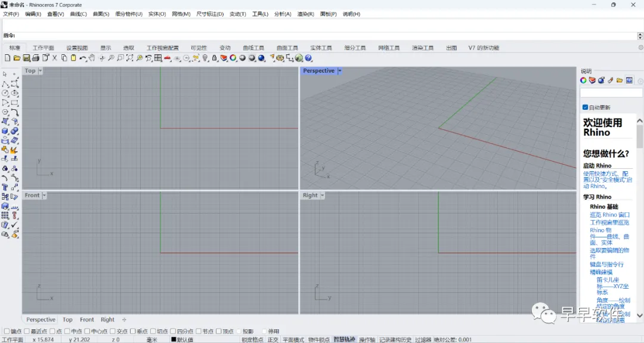
Task: Select the Box solid tool in sidebar
Action: point(5,131)
